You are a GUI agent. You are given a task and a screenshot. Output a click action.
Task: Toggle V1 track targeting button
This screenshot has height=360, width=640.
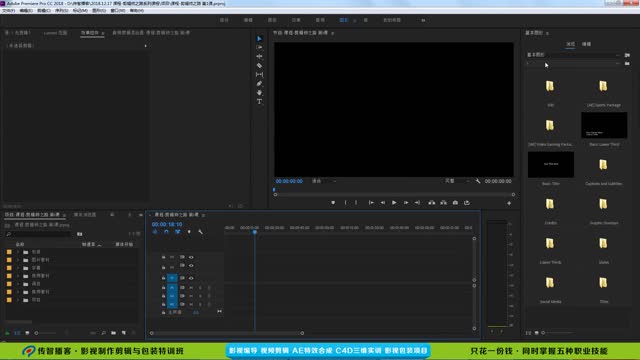point(172,278)
